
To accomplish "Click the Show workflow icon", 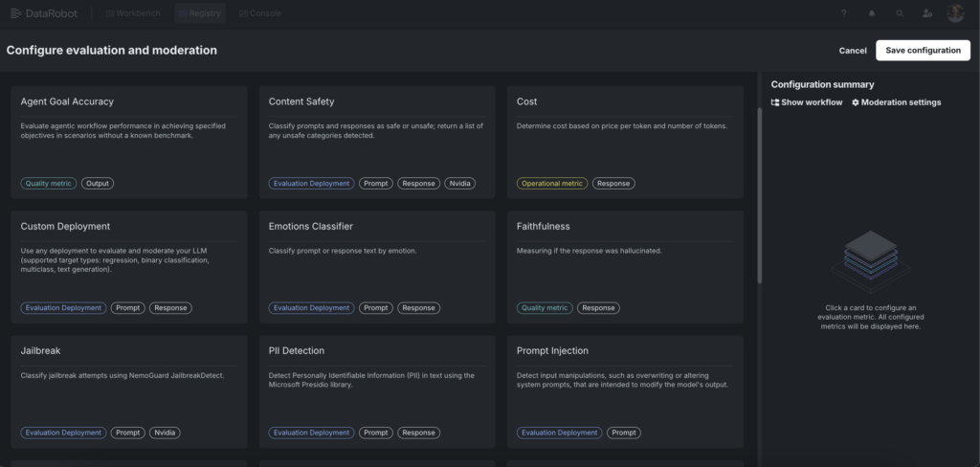I will point(775,102).
